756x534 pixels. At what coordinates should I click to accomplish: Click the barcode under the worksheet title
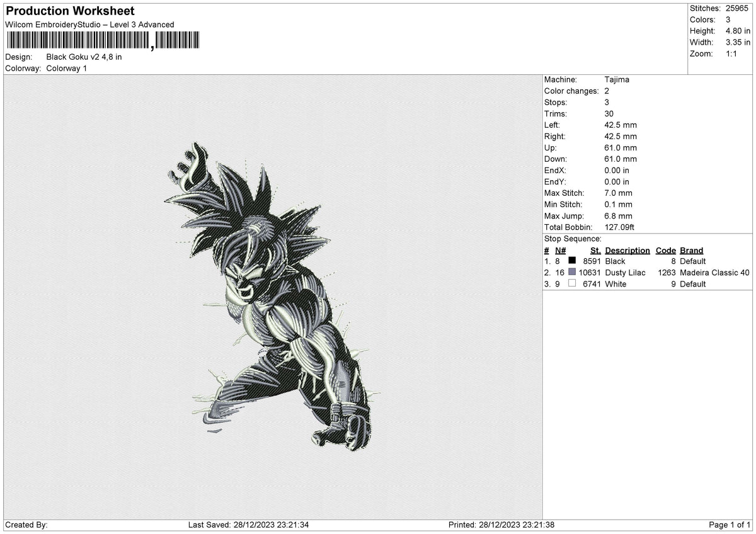point(103,41)
